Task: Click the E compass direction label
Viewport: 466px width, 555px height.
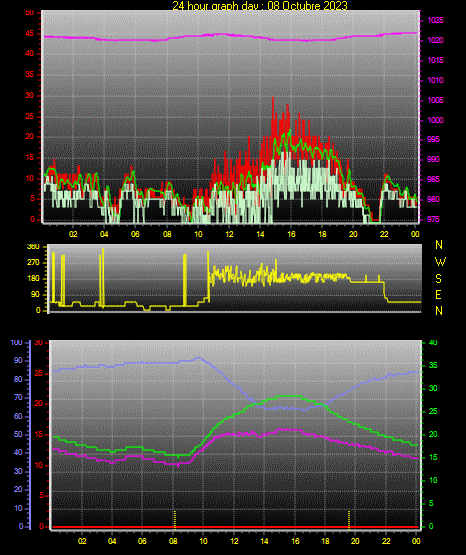Action: (x=438, y=294)
